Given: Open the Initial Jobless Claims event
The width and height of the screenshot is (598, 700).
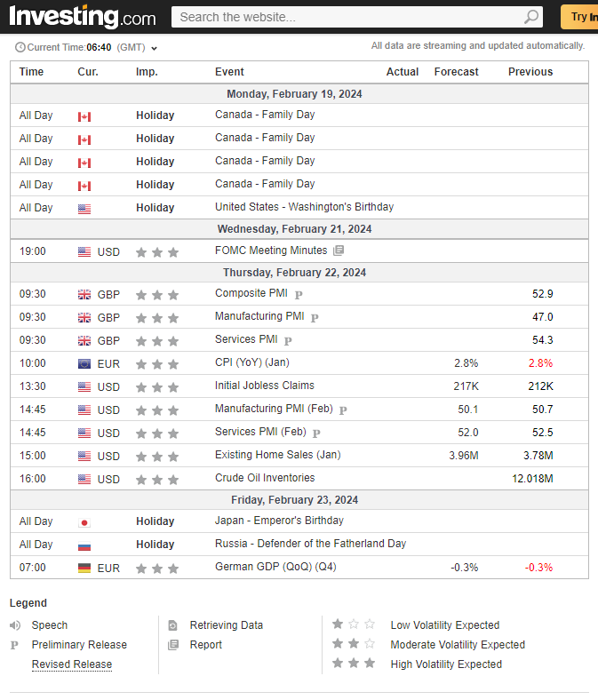Looking at the screenshot, I should pos(265,386).
